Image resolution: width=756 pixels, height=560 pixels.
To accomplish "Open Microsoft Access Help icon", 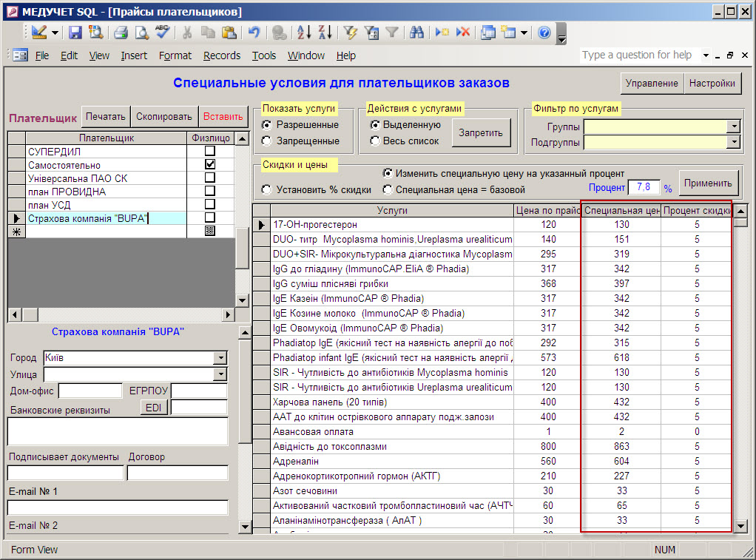I will click(544, 33).
